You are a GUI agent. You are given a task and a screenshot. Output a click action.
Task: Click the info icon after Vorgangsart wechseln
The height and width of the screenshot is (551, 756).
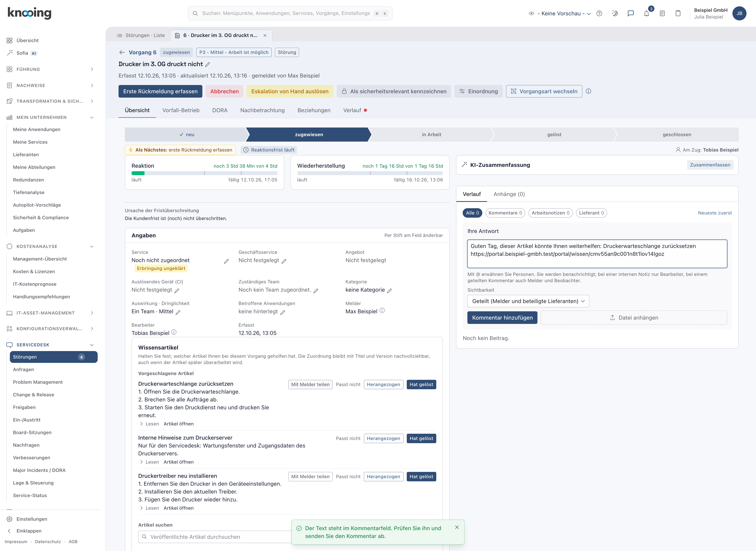(588, 91)
